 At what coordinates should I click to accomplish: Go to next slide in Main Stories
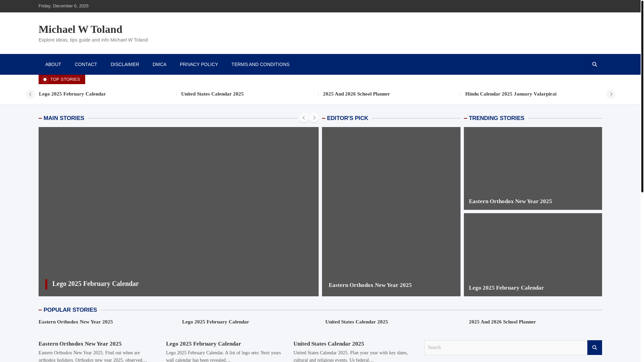(x=314, y=118)
